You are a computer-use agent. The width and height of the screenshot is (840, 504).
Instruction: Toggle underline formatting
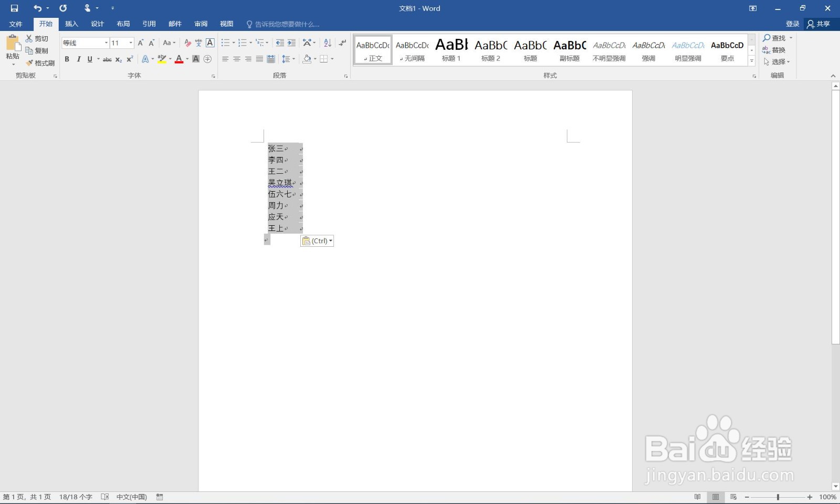90,59
